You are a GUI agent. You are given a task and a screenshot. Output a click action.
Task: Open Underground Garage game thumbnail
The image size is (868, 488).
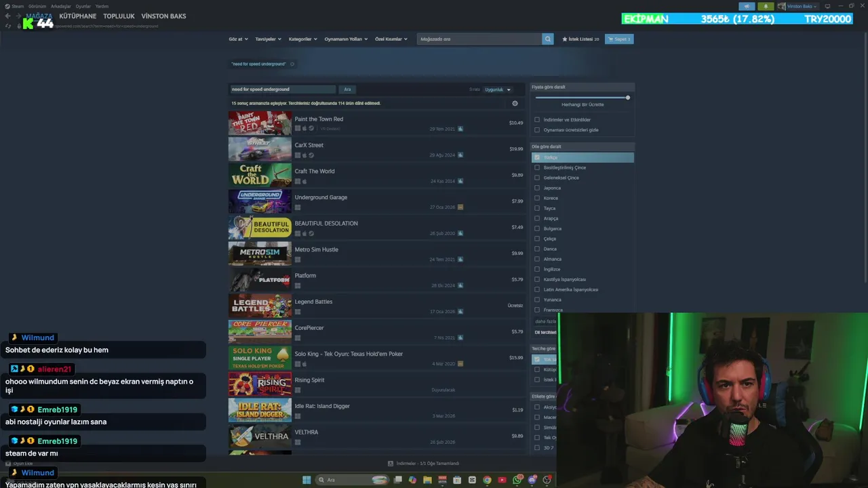(x=260, y=201)
